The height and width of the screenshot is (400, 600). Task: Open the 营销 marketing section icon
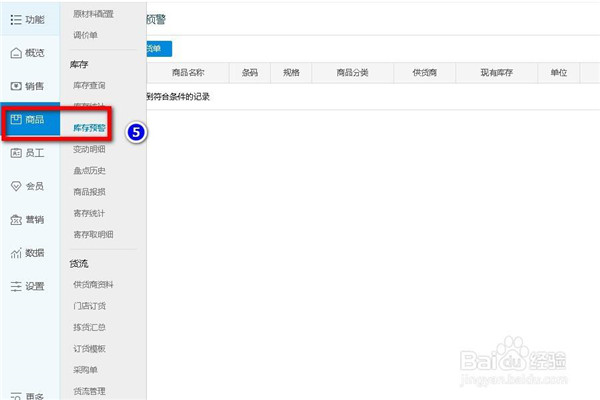(16, 219)
